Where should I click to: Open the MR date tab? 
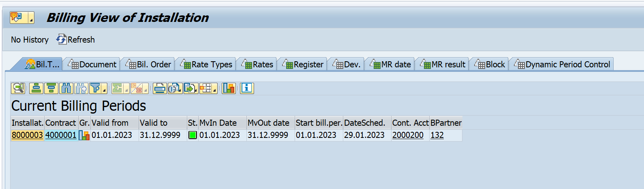point(390,64)
